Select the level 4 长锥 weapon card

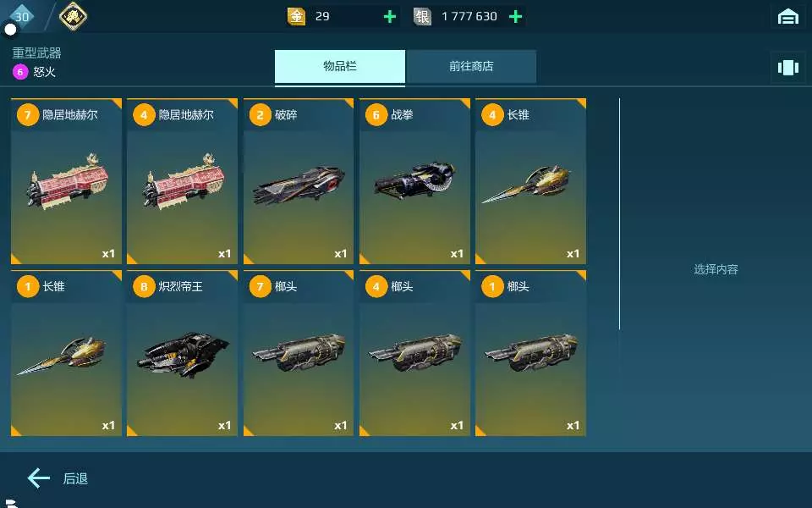pos(531,181)
